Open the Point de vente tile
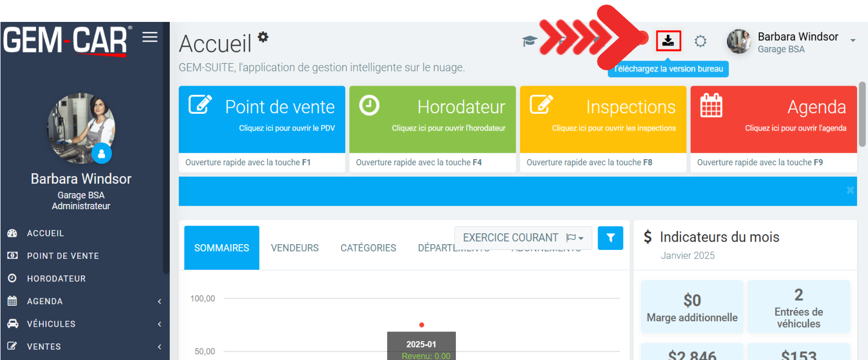 pyautogui.click(x=262, y=119)
